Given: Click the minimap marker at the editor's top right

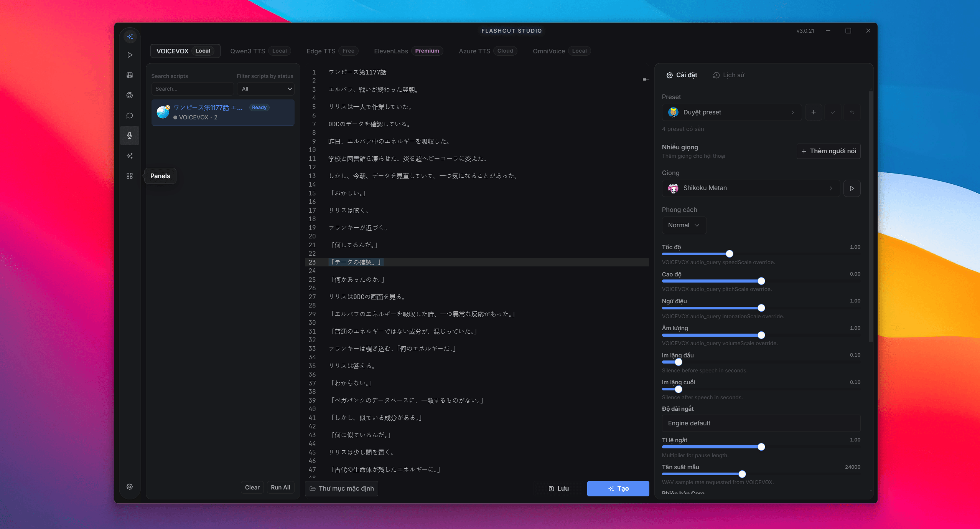Looking at the screenshot, I should click(646, 79).
